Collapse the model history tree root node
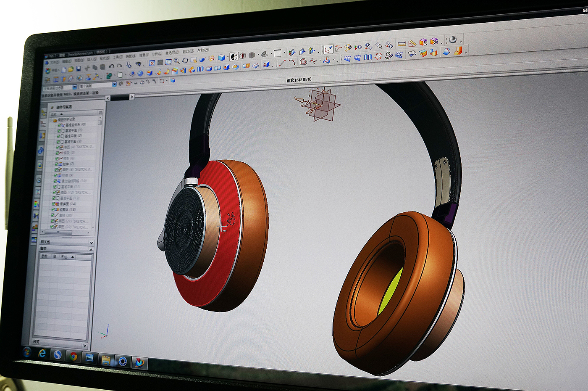 [x=52, y=120]
